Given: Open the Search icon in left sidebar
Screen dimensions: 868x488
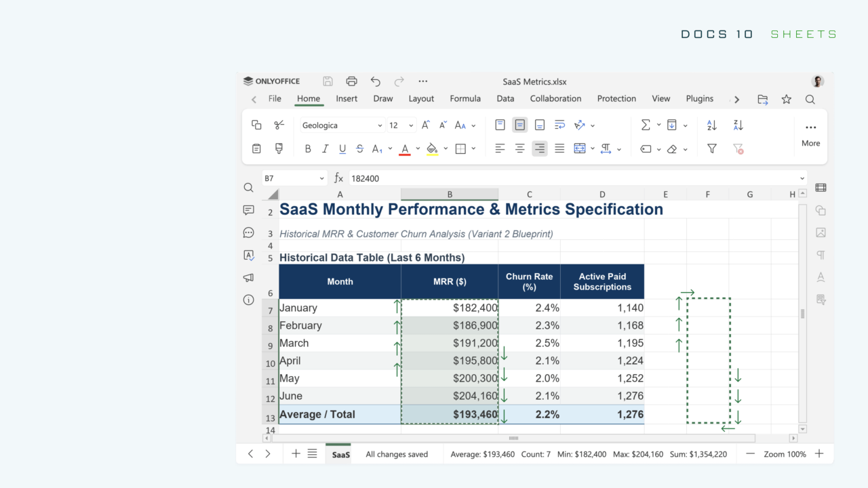Looking at the screenshot, I should coord(248,188).
